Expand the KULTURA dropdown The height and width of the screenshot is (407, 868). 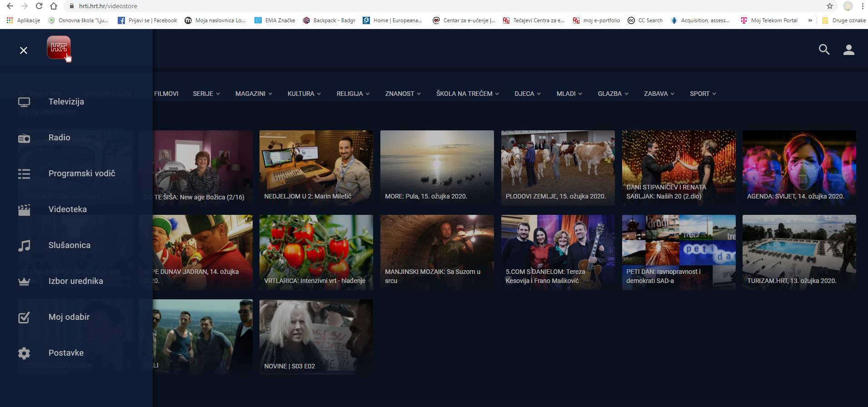coord(304,94)
